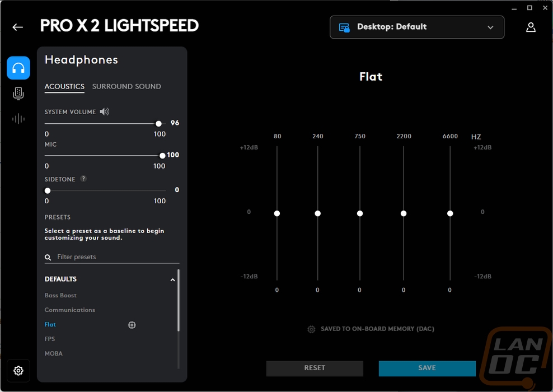Click the 80 Hz equalizer slider knob
The height and width of the screenshot is (392, 553).
pyautogui.click(x=277, y=213)
